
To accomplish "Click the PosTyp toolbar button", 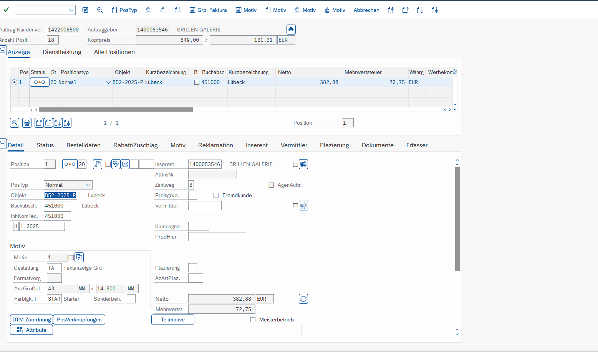I will 124,10.
